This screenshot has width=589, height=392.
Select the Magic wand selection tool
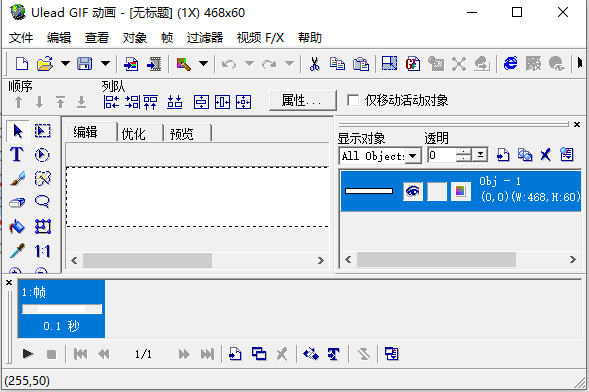click(x=42, y=179)
